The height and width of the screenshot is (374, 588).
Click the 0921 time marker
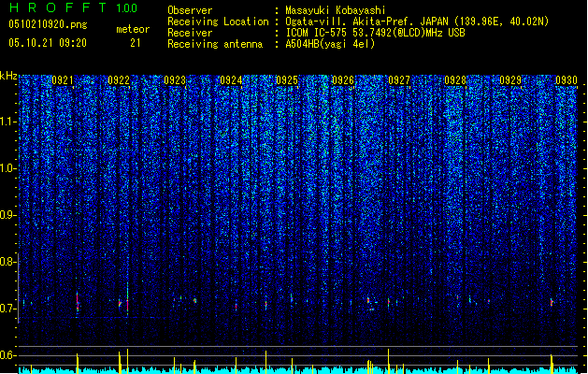(x=63, y=80)
